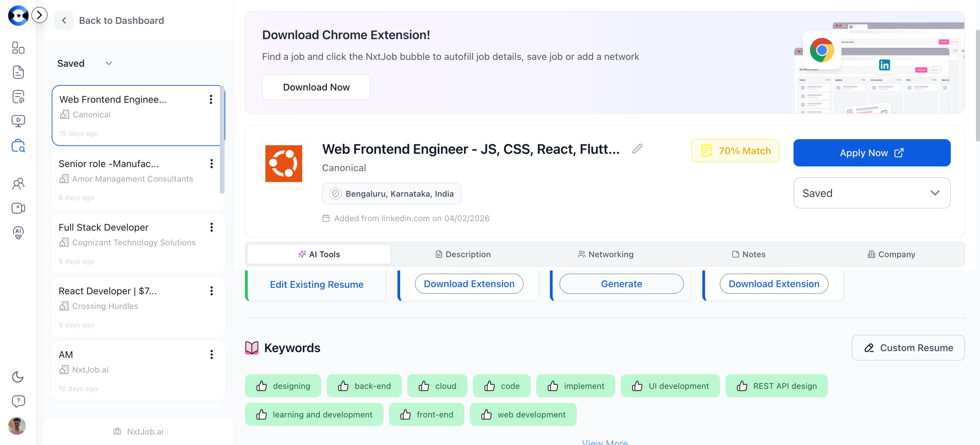Viewport: 980px width, 445px height.
Task: Open the video interview camera icon
Action: pos(18,208)
